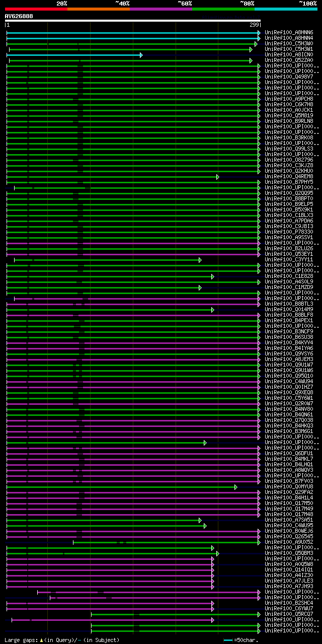
Task: Open the UniRef100_A8HNN4 hit label
Action: (x=289, y=38)
